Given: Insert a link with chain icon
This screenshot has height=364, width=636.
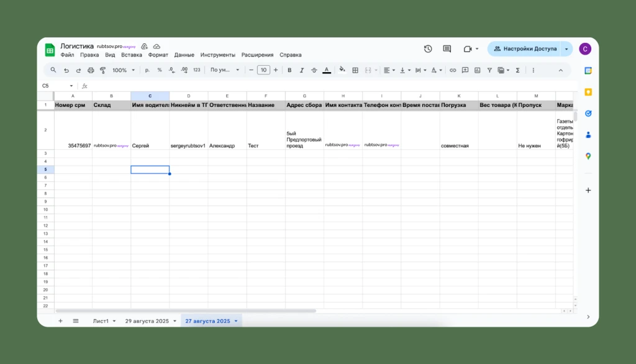Looking at the screenshot, I should click(453, 70).
